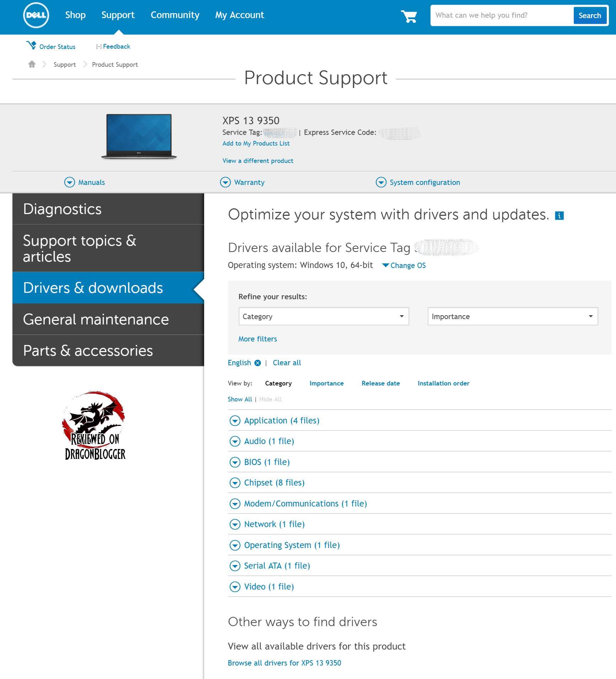Screen dimensions: 616x679
Task: Click Browse all drivers for XPS 13 9350
Action: click(284, 663)
